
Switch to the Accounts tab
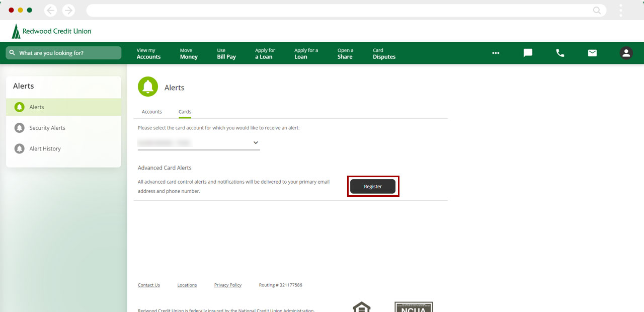coord(152,112)
